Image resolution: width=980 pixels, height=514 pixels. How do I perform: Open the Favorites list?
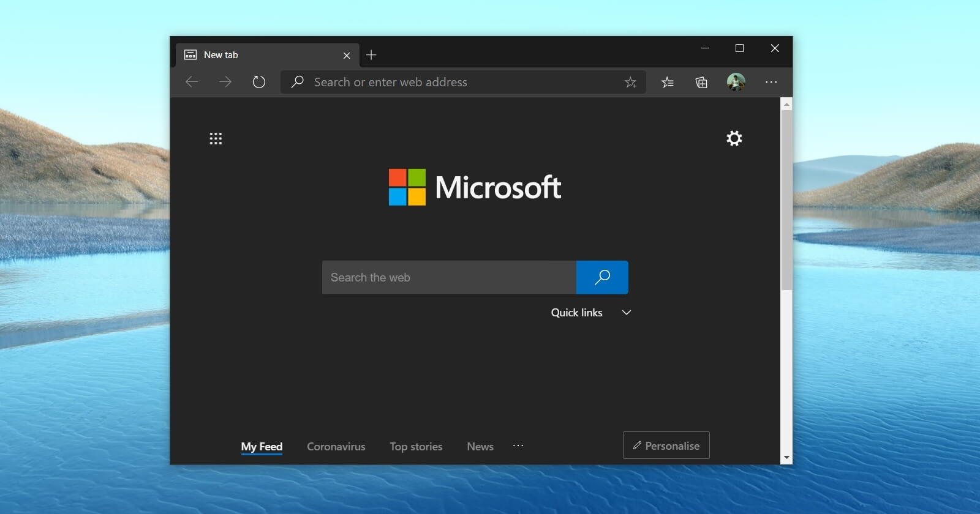(668, 82)
